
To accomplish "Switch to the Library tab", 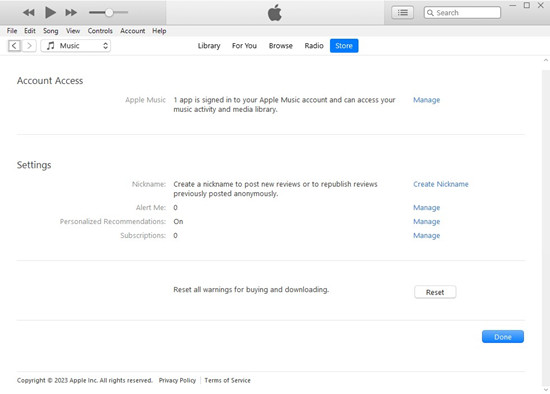I will point(209,46).
